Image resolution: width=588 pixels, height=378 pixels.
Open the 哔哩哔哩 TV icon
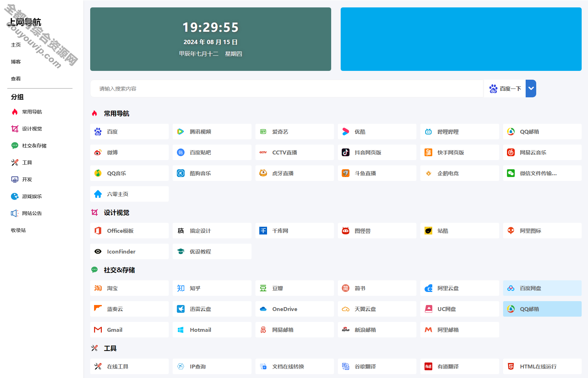[x=428, y=132]
